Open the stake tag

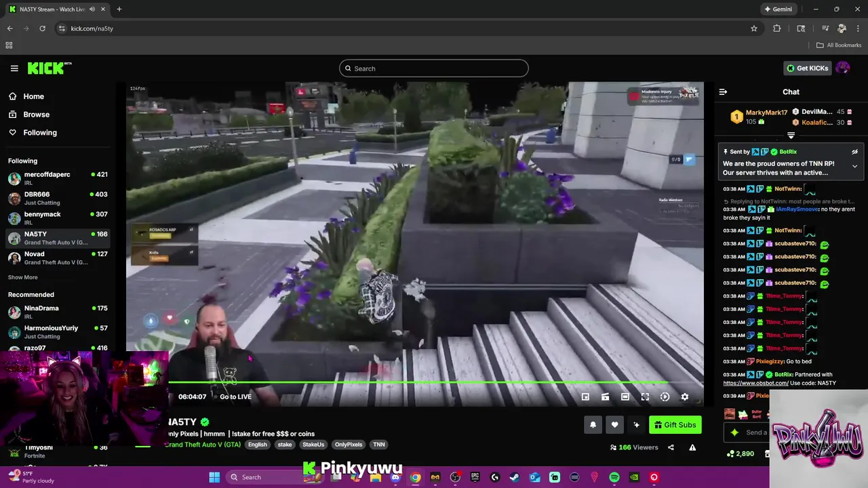(285, 445)
